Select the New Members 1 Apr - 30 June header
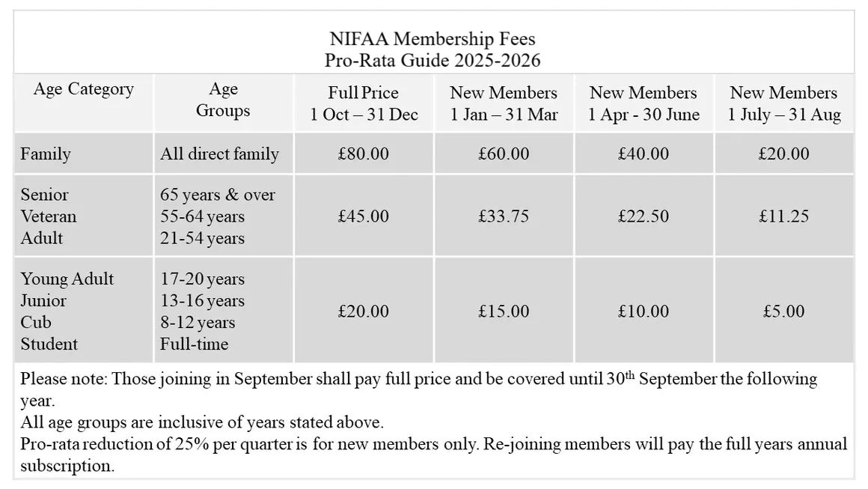Viewport: 868px width, 489px height. click(644, 103)
